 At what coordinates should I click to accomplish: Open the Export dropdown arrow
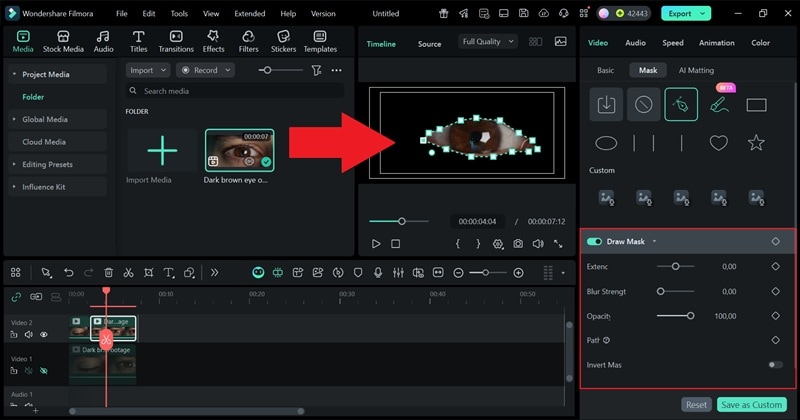[x=703, y=13]
